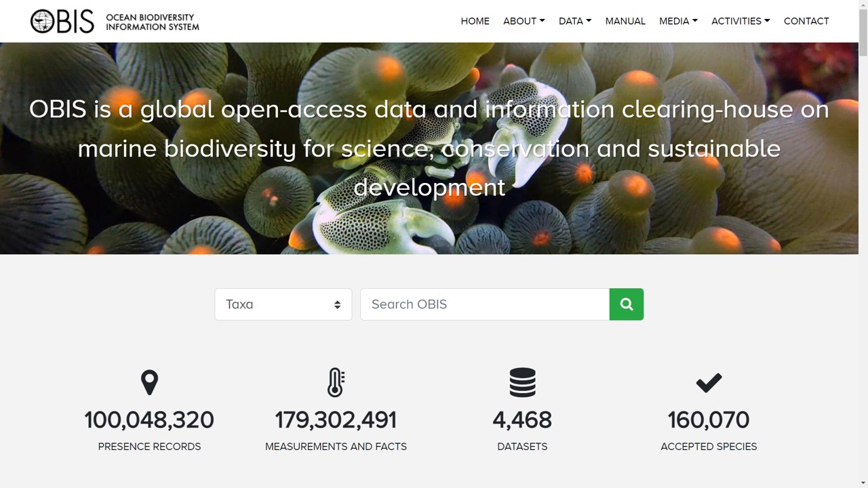Viewport: 868px width, 488px height.
Task: Click the map pin presence records icon
Action: click(149, 383)
